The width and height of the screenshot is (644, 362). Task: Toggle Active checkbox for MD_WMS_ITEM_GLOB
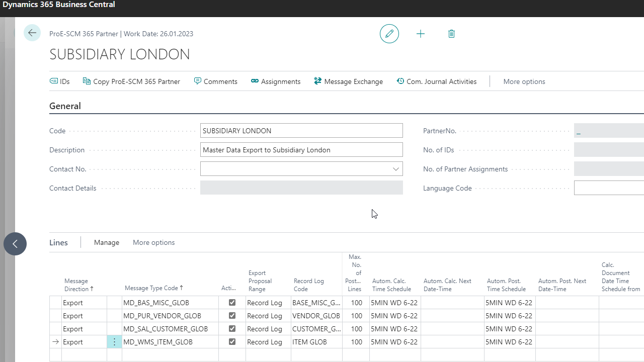point(232,342)
